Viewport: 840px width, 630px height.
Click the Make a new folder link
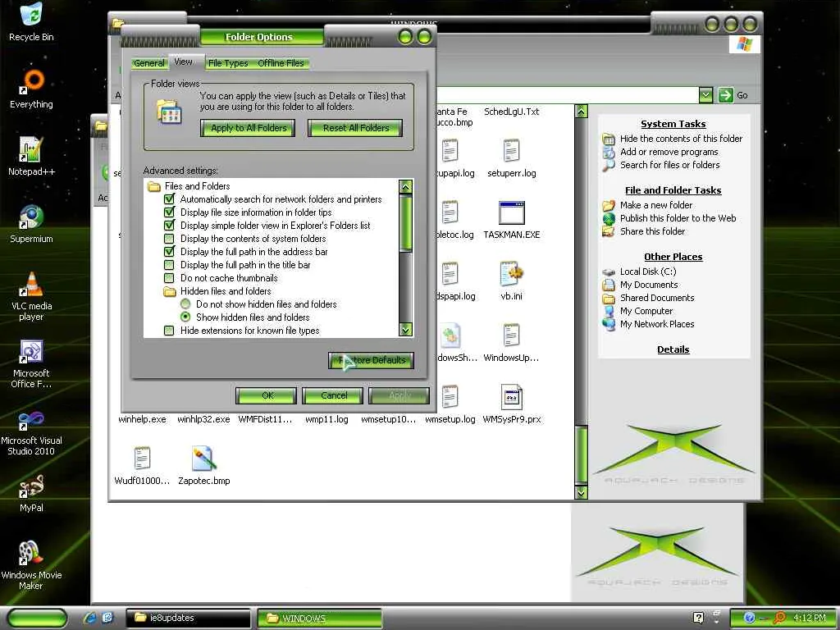655,205
